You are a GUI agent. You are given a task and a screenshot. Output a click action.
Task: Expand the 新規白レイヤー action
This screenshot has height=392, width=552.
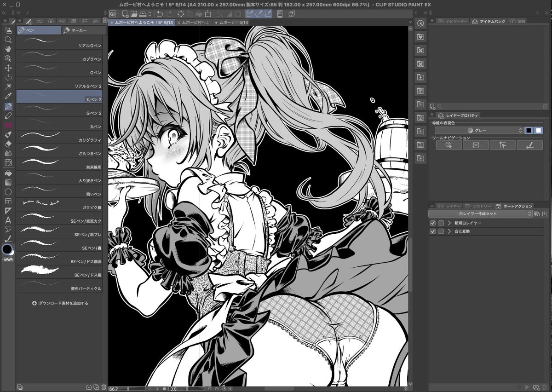coord(449,223)
